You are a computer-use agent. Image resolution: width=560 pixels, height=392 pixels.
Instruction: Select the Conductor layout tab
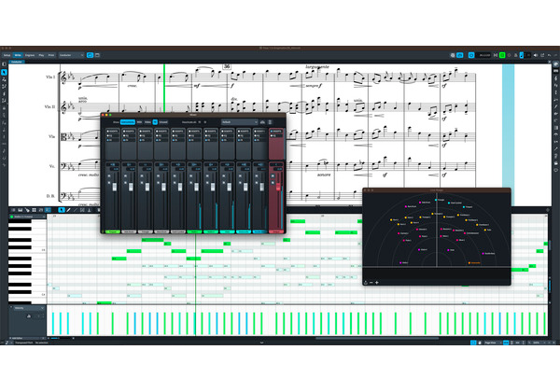click(x=17, y=62)
